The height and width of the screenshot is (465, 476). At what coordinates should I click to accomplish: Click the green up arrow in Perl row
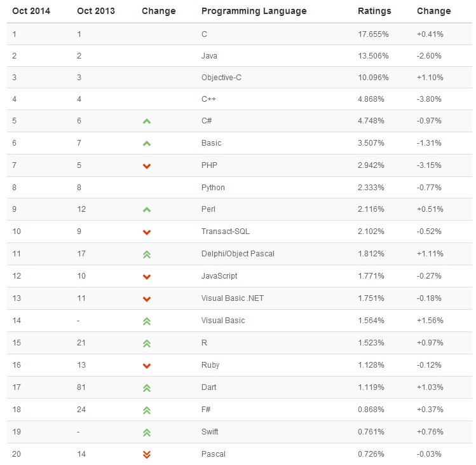point(147,209)
